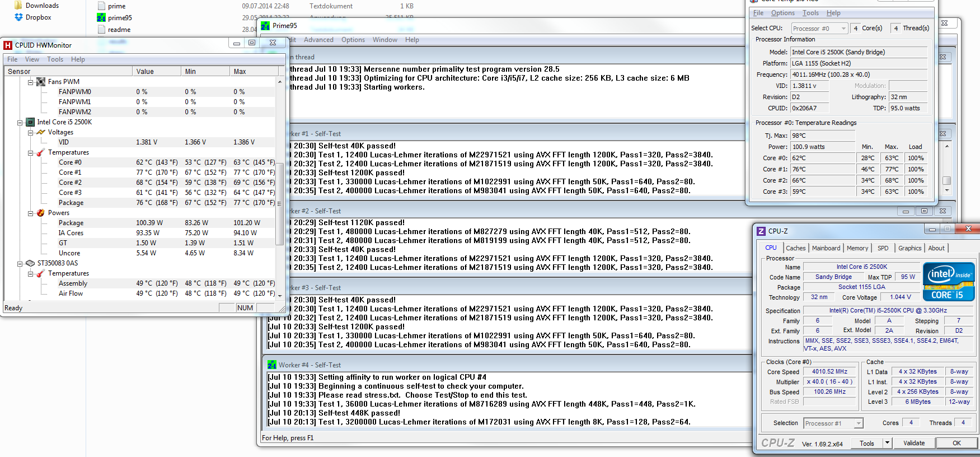Switch to the CPU-Z Graphics tab

tap(910, 248)
